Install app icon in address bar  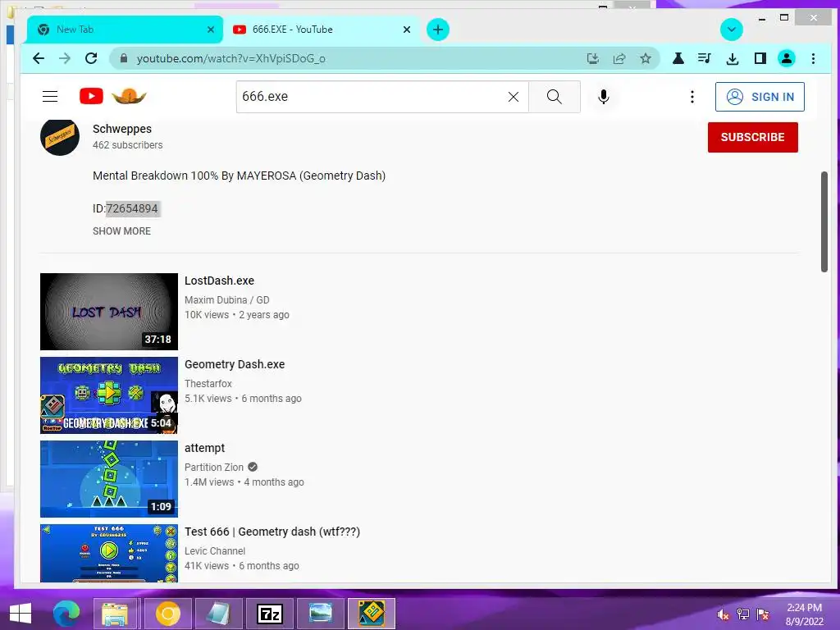click(592, 58)
